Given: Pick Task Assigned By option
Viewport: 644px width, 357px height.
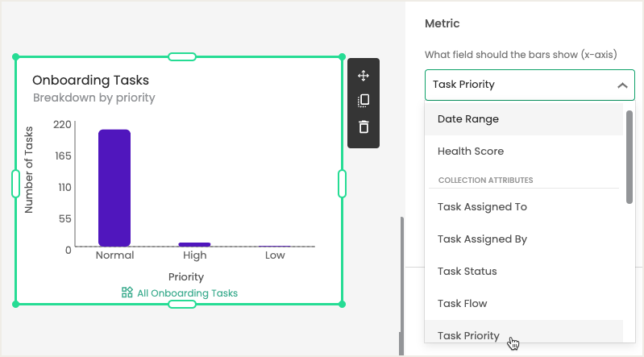Looking at the screenshot, I should pos(524,239).
